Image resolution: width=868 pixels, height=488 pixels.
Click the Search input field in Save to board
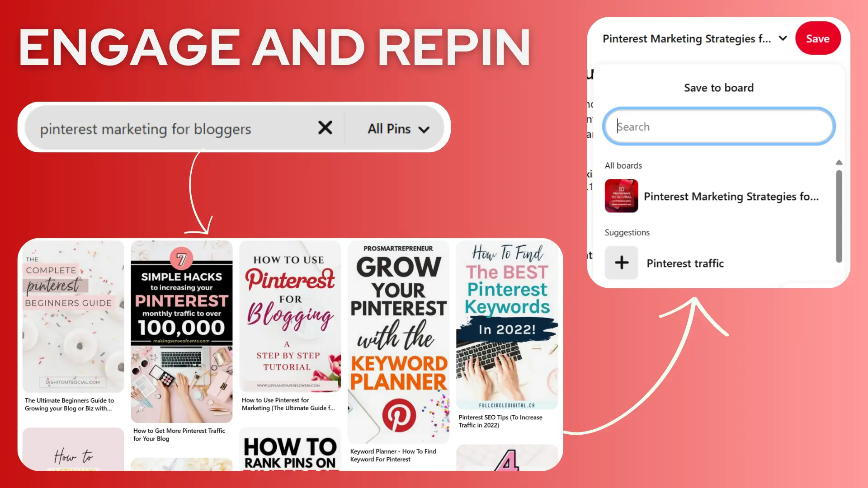click(719, 127)
